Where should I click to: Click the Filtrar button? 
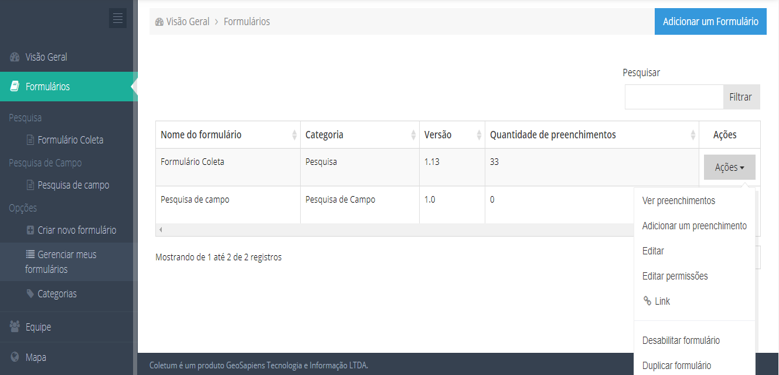[740, 97]
